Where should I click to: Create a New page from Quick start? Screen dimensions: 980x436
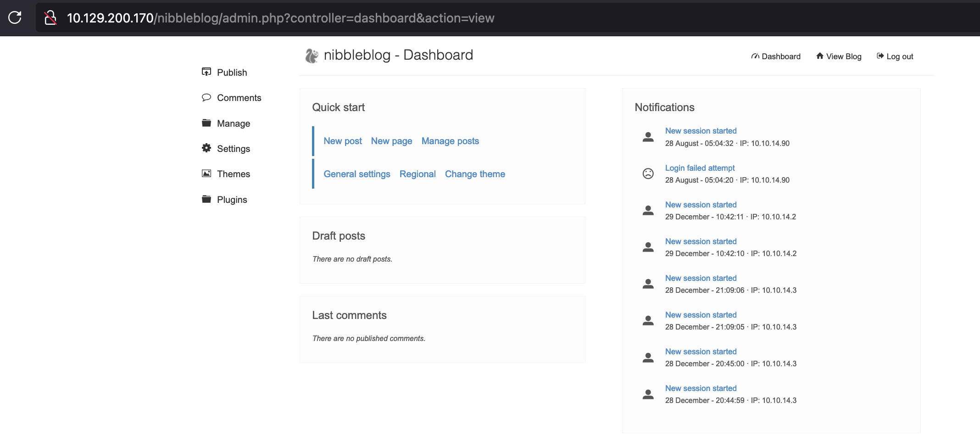coord(391,141)
